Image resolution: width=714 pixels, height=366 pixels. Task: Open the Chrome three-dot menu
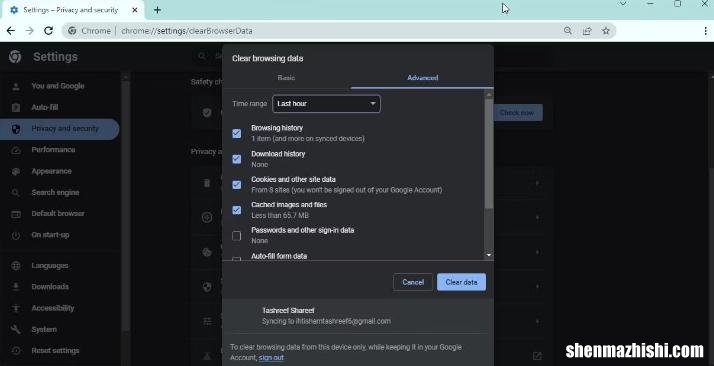click(x=705, y=31)
